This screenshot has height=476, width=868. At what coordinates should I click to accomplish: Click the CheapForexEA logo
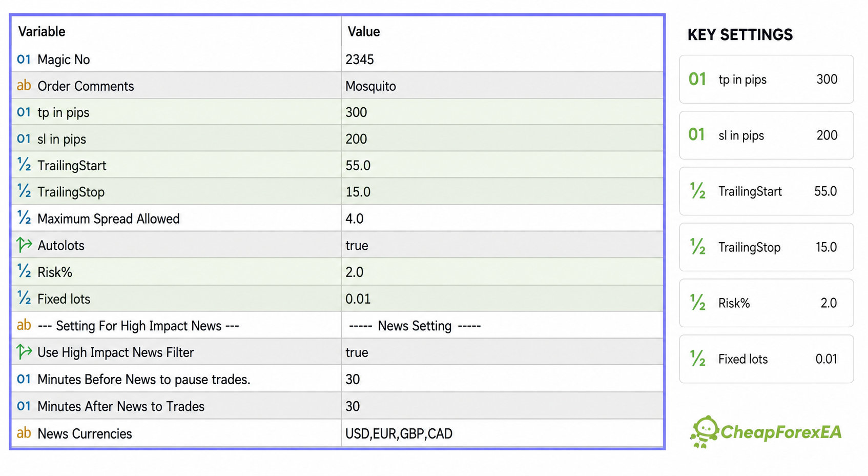(766, 431)
